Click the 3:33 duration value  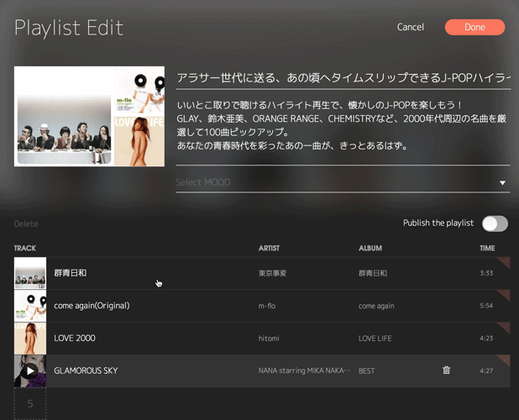click(486, 273)
